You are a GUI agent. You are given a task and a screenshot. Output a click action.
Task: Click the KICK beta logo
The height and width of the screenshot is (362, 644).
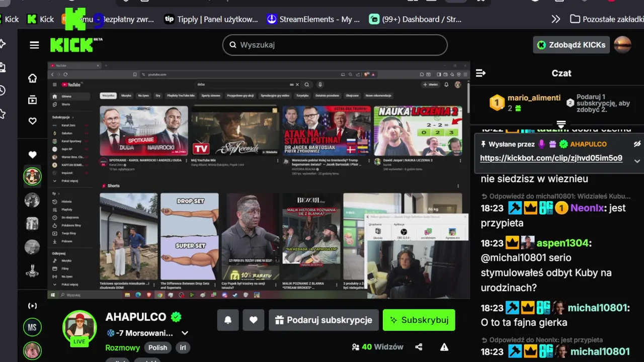(x=75, y=45)
